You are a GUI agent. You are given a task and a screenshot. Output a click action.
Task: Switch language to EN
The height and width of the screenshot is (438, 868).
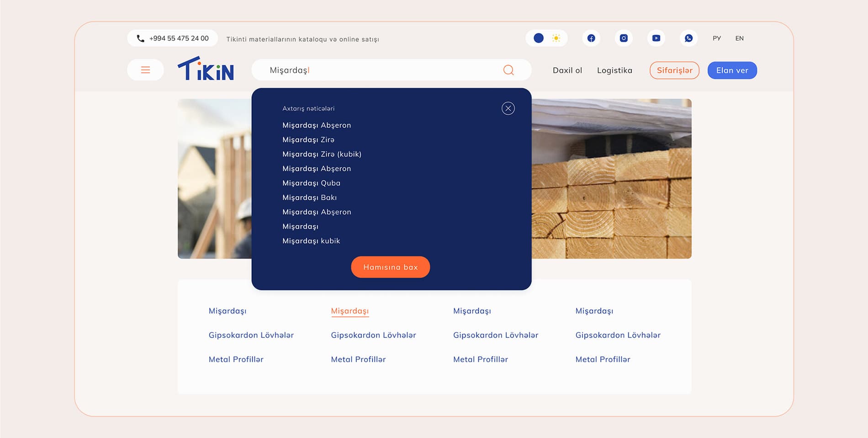[740, 38]
